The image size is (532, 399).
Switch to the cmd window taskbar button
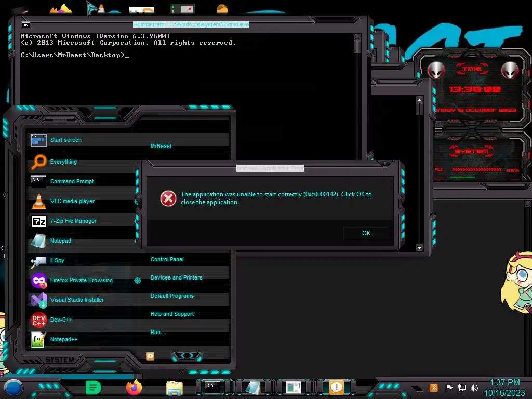tap(212, 388)
